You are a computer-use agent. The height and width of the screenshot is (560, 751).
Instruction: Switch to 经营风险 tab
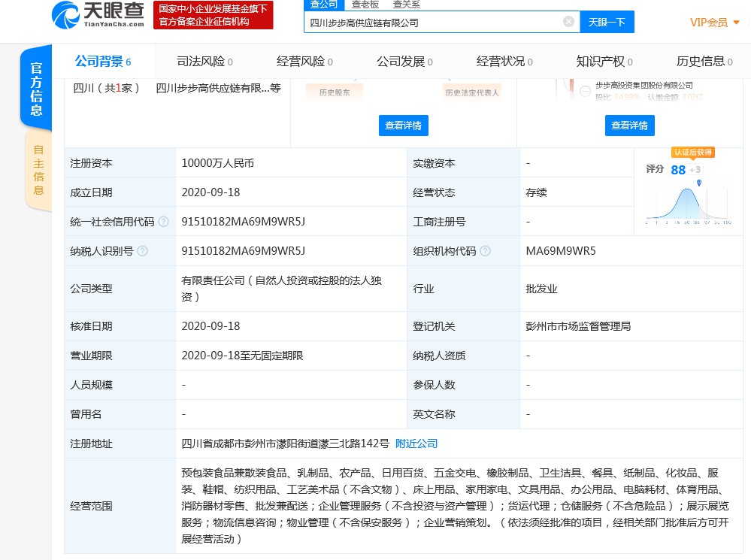[x=304, y=62]
